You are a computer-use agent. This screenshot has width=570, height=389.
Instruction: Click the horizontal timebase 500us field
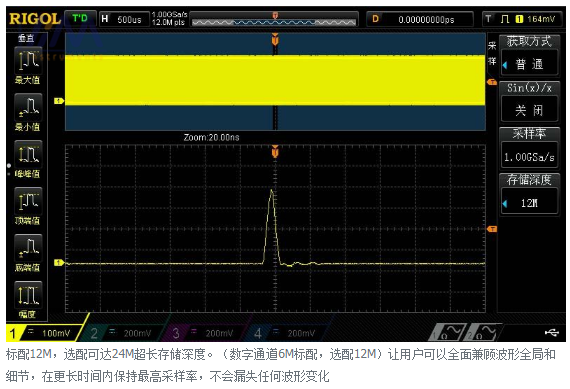tap(124, 19)
